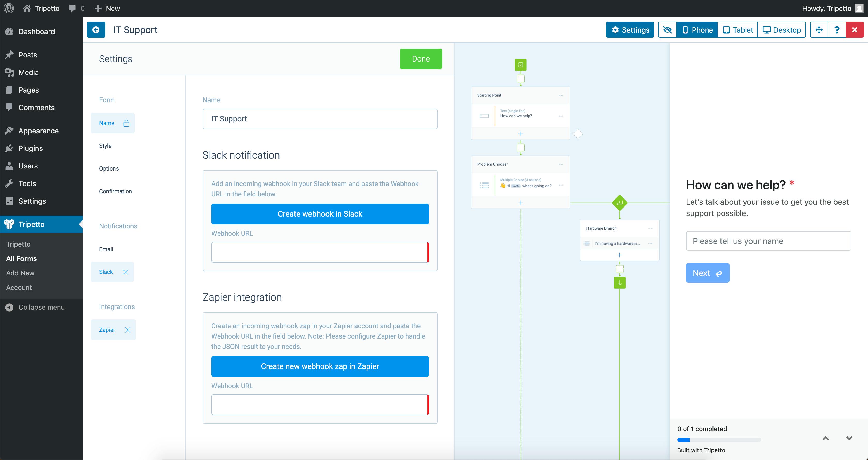868x460 pixels.
Task: Open Problem Chooser section options dots
Action: tap(561, 164)
